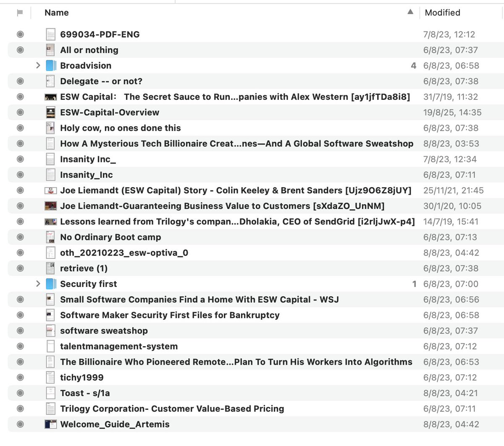This screenshot has width=504, height=446.
Task: Toggle the status dot beside Delegate -- or not?
Action: (x=20, y=81)
